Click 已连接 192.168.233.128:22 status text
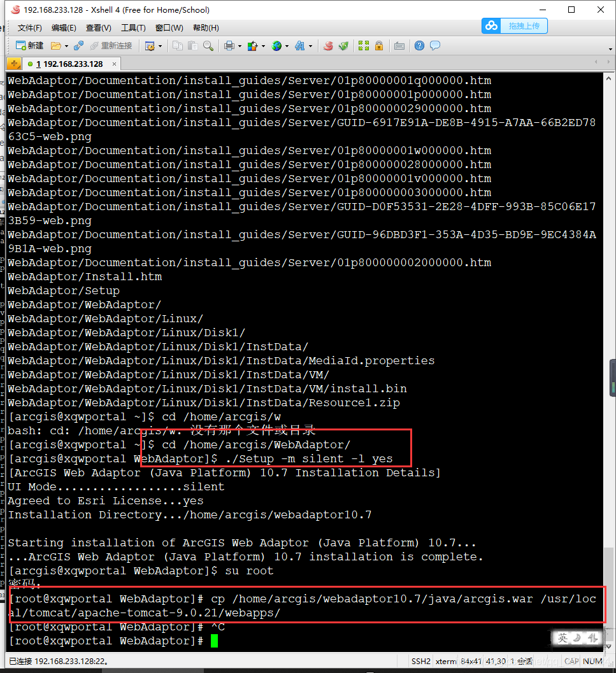Image resolution: width=616 pixels, height=673 pixels. click(59, 662)
